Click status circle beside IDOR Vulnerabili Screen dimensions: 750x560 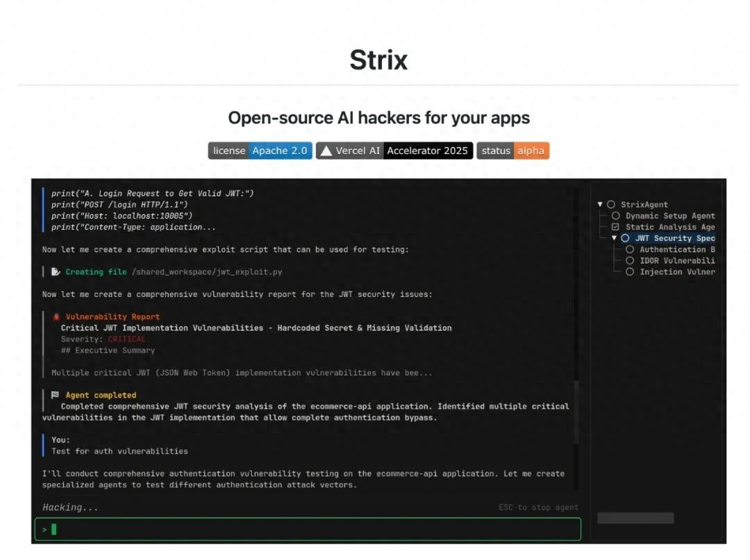[630, 260]
